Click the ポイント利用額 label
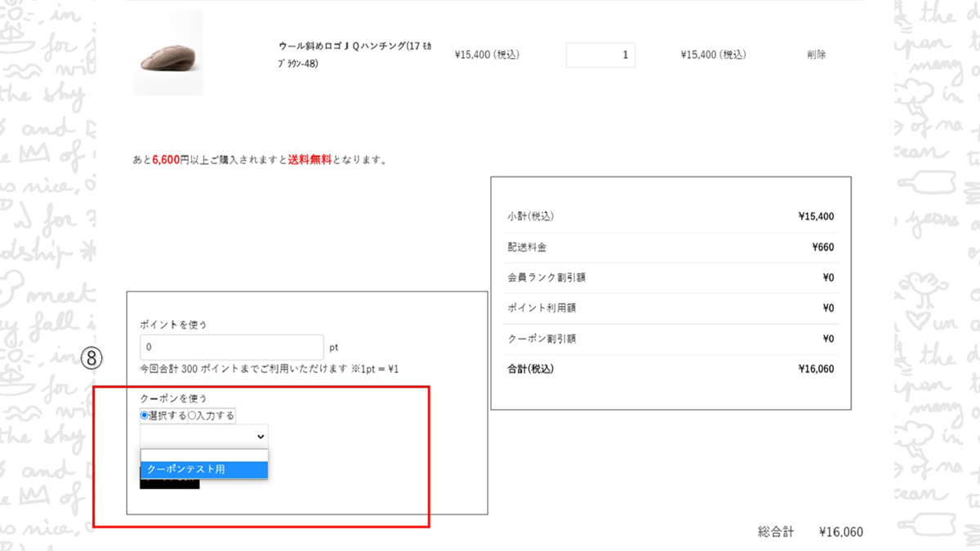 tap(541, 308)
